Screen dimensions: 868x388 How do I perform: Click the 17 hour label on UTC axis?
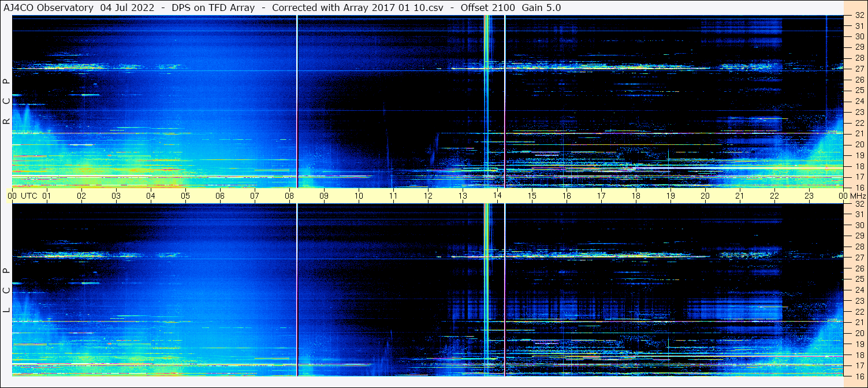point(601,196)
